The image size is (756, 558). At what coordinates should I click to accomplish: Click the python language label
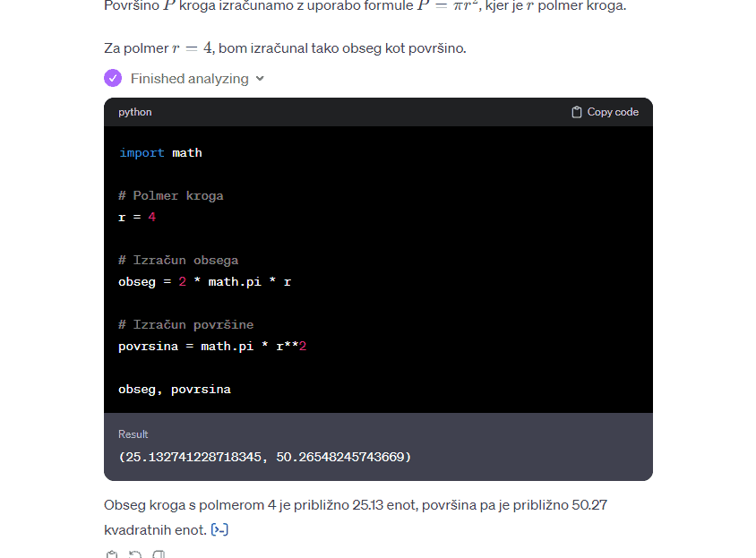click(135, 112)
